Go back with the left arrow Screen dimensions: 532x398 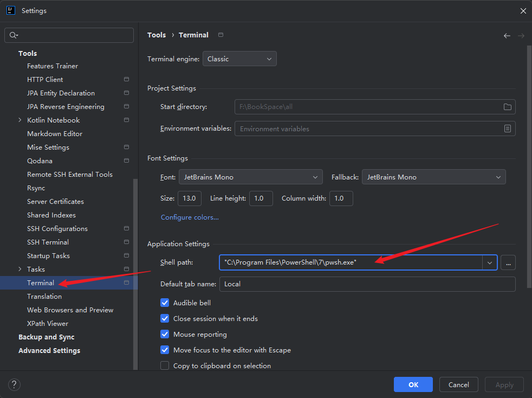[507, 36]
